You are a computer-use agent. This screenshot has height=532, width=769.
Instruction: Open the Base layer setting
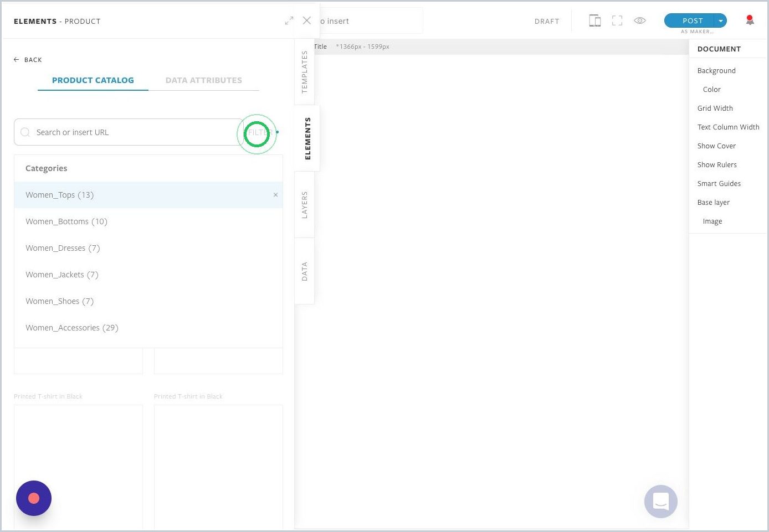click(713, 203)
